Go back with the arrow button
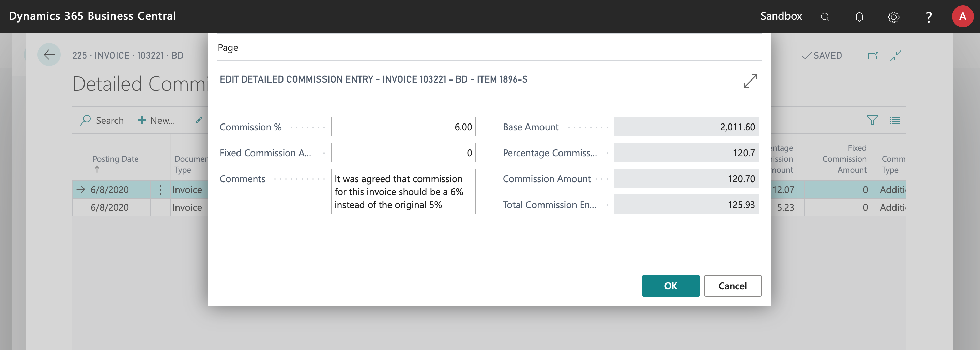Screen dimensions: 980x350 (49, 55)
